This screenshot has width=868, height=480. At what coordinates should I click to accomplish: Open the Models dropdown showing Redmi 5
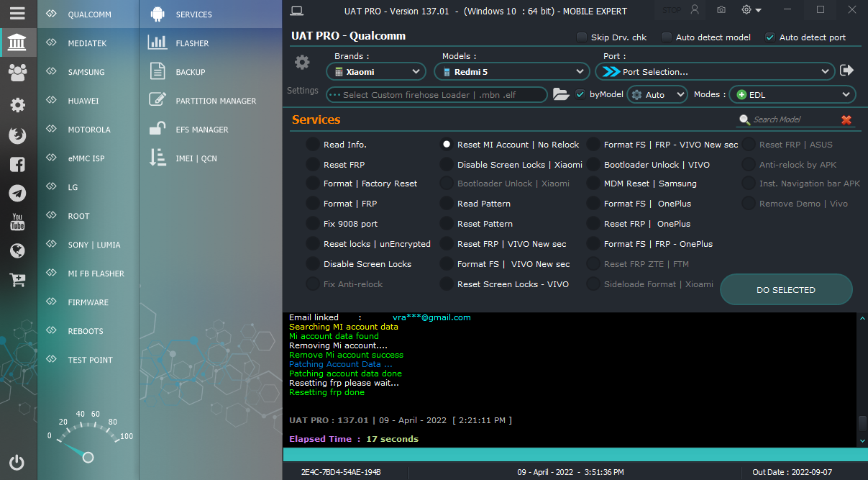[x=511, y=71]
